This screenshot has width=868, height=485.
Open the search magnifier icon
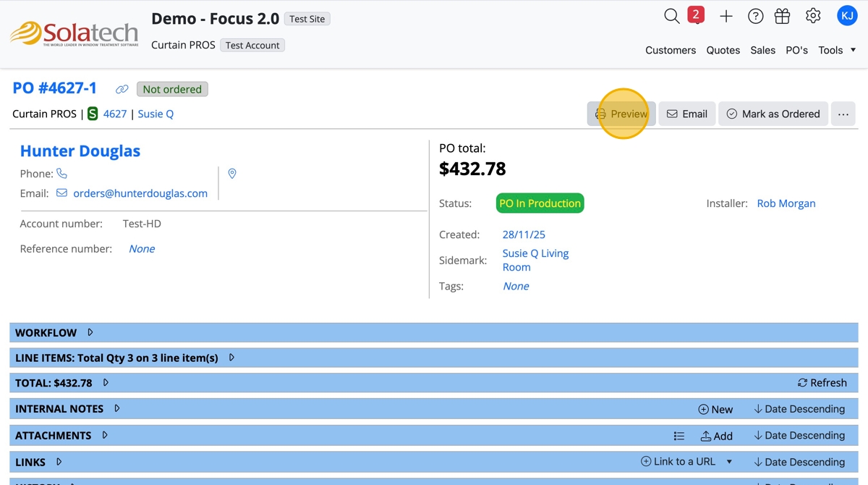pyautogui.click(x=672, y=16)
